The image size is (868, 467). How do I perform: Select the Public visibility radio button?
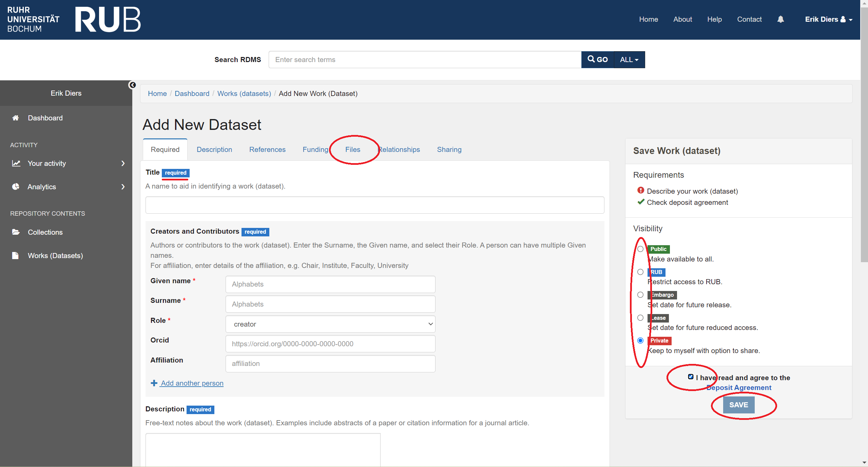(640, 249)
